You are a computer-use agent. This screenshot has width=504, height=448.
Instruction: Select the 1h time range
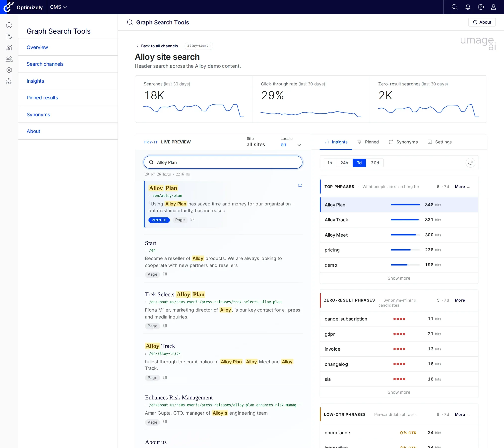point(329,163)
